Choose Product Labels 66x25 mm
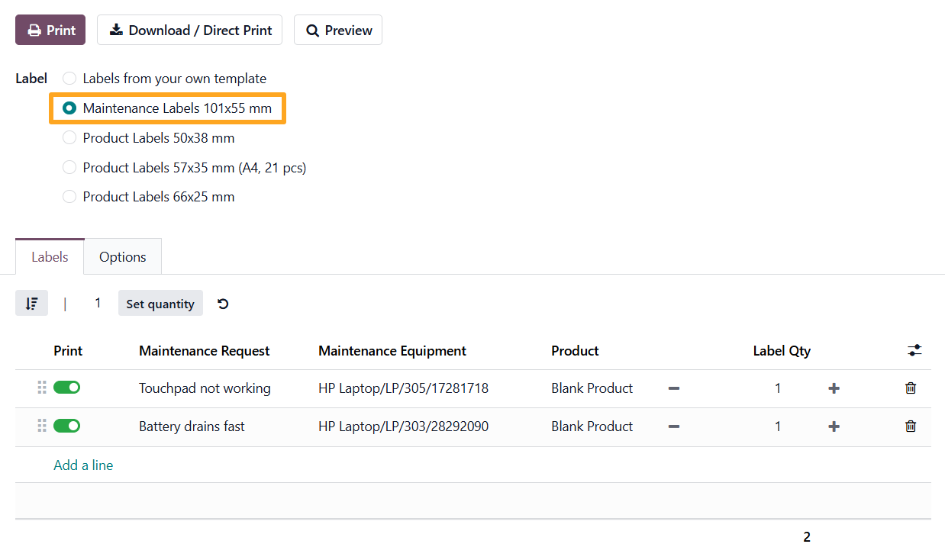Viewport: 945px width, 560px height. (69, 197)
